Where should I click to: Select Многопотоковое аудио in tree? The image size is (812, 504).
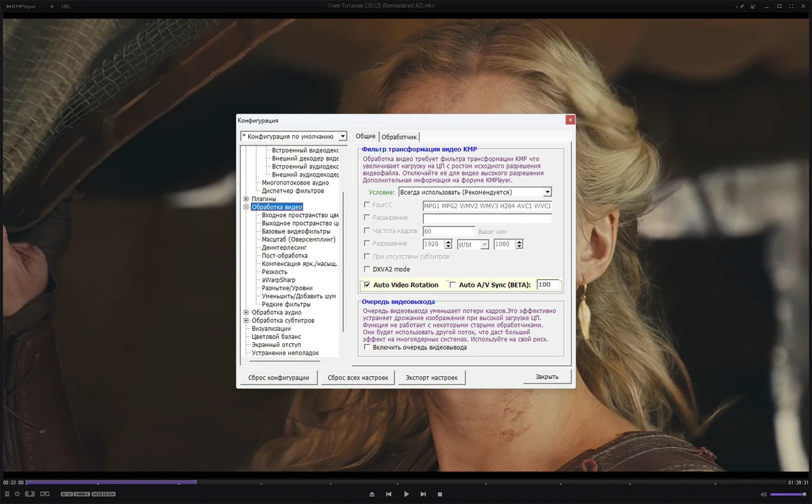tap(295, 183)
